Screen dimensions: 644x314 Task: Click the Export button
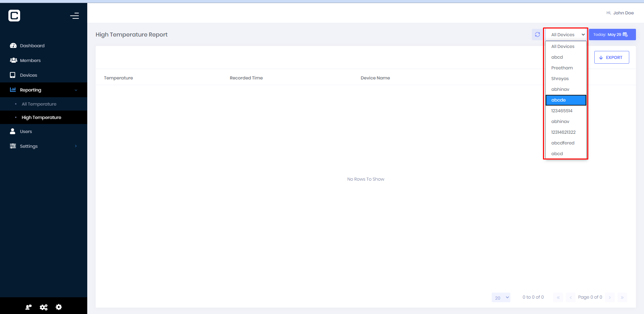click(611, 57)
